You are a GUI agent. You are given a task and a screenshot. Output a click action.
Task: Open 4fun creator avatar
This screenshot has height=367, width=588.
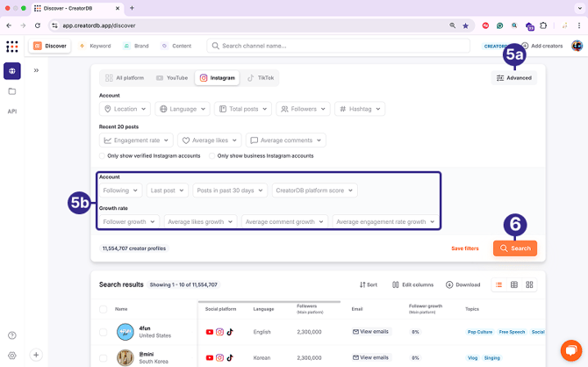125,332
